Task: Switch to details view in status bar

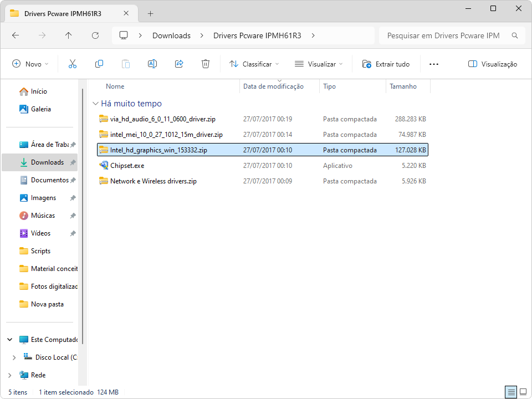Action: (510, 392)
